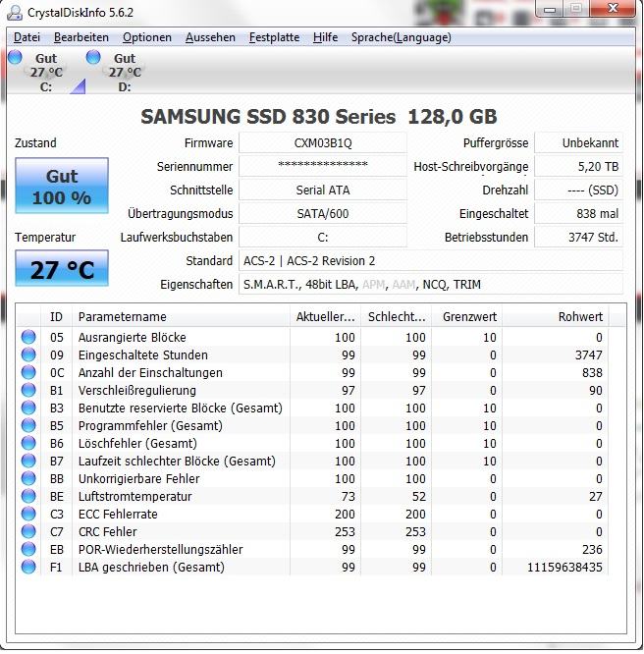Click the Übertragungsmodus field SATA/600
Screen dimensions: 644x654
coord(323,213)
